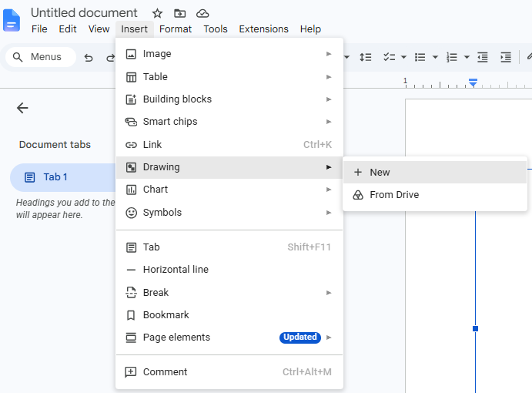Click the Updated badge on Page elements
Viewport: 532px width, 393px height.
(x=300, y=338)
